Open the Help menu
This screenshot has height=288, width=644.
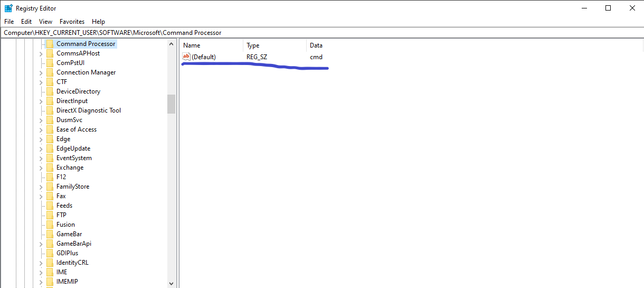[98, 22]
